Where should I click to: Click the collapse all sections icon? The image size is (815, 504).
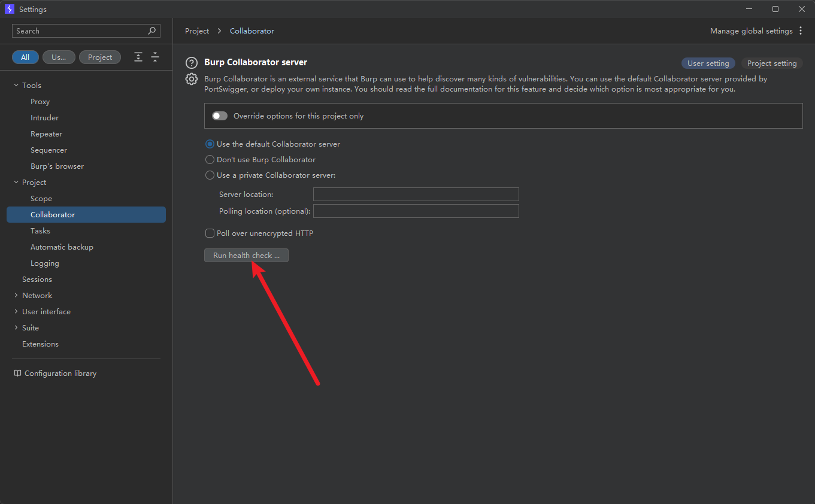[155, 57]
